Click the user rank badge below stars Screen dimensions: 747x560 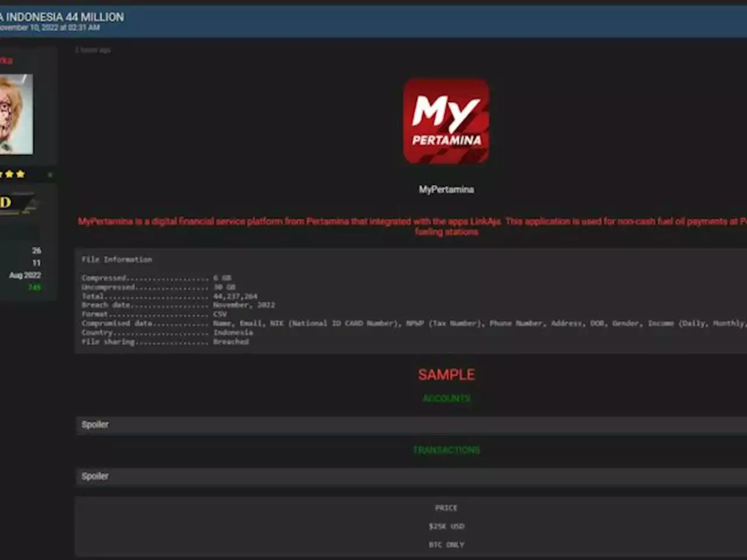(x=19, y=203)
